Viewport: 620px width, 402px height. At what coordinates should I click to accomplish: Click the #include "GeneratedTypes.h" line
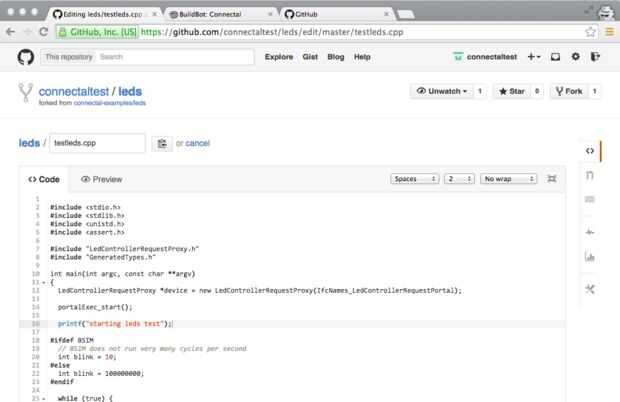point(103,257)
